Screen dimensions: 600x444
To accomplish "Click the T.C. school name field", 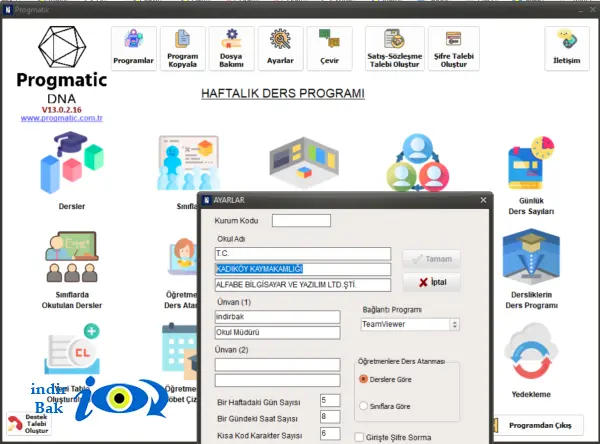I will (303, 253).
